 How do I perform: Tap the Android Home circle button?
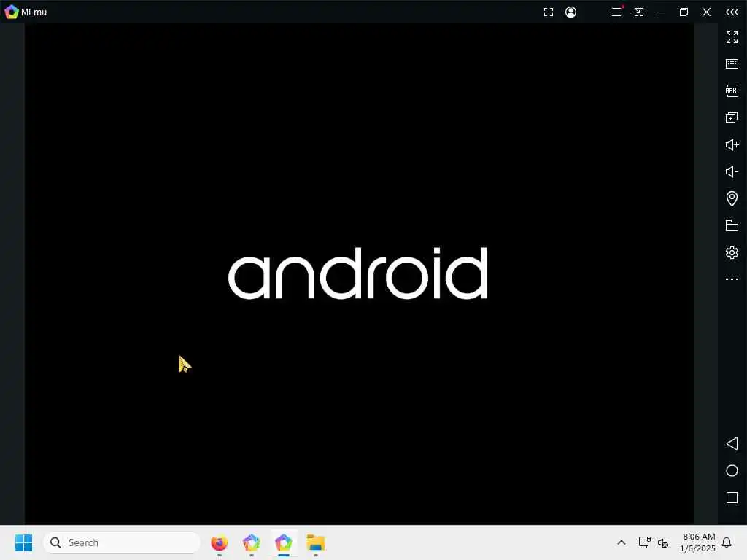732,471
